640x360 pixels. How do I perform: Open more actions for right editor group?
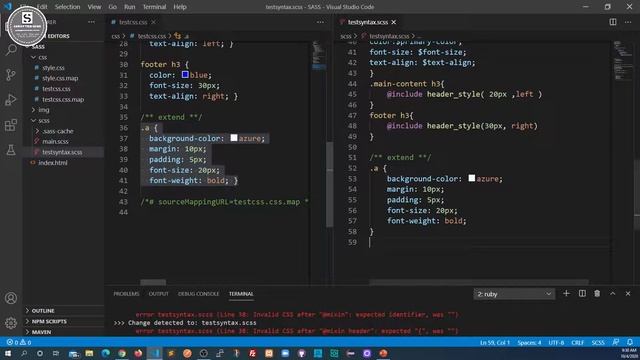tap(628, 22)
